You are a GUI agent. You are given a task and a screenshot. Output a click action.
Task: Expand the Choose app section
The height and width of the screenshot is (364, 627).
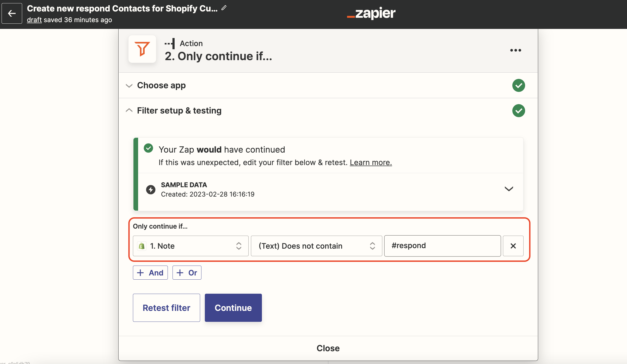tap(161, 85)
